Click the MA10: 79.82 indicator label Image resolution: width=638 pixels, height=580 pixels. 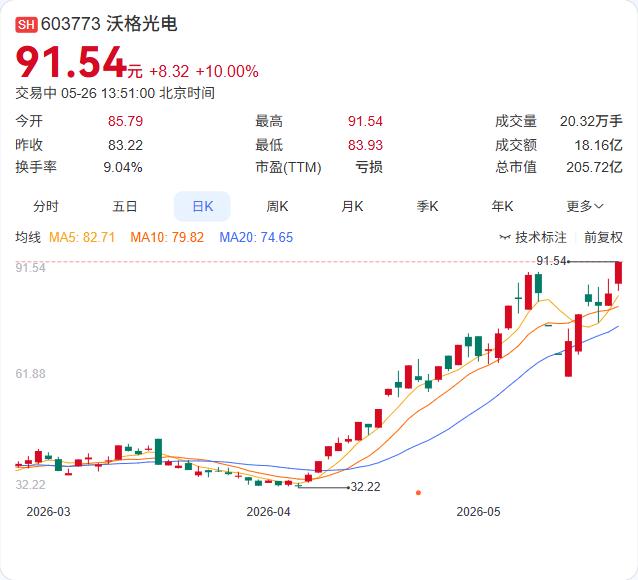167,237
